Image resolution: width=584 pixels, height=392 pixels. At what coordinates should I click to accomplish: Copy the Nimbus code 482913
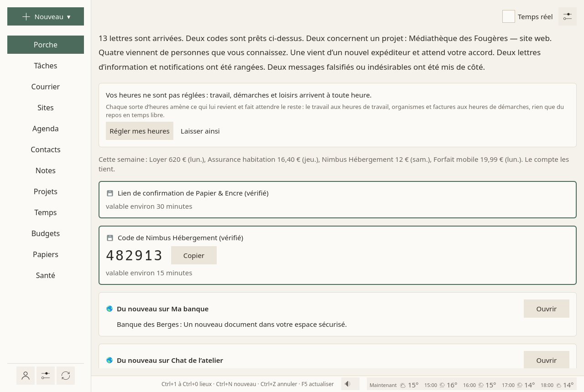(194, 255)
